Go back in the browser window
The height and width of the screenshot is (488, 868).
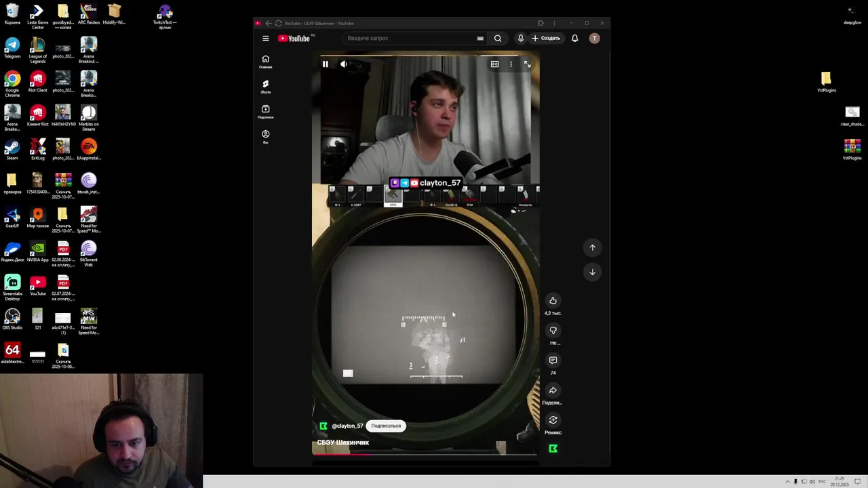coord(269,23)
